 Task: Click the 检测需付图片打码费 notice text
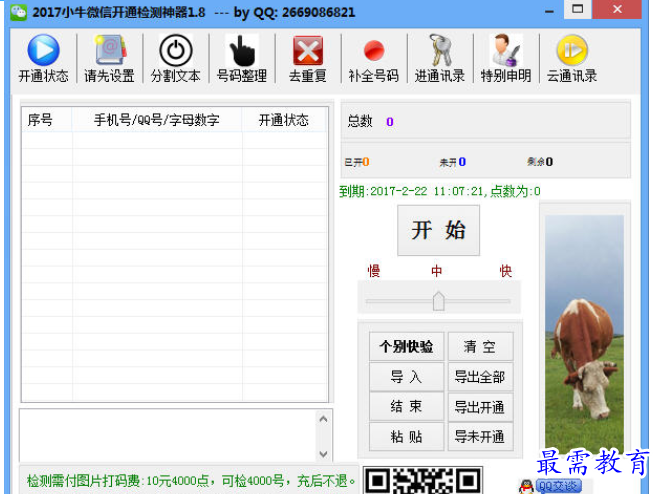pyautogui.click(x=191, y=481)
